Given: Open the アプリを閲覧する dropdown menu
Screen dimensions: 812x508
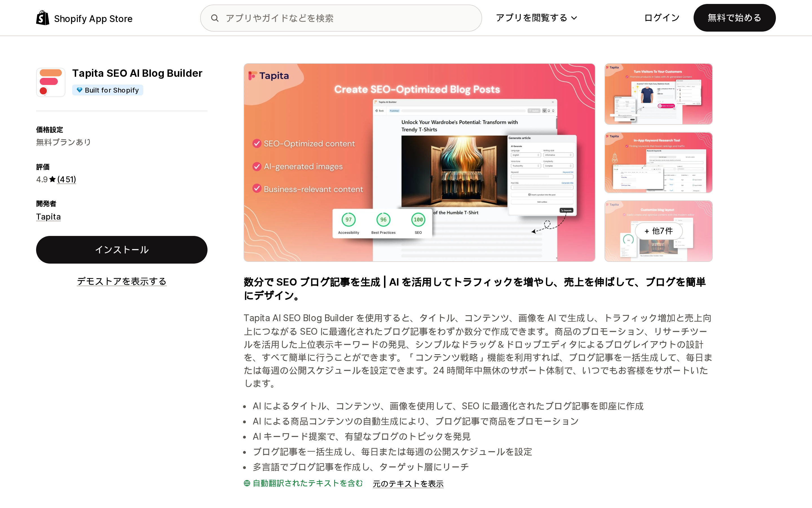Looking at the screenshot, I should coord(536,18).
